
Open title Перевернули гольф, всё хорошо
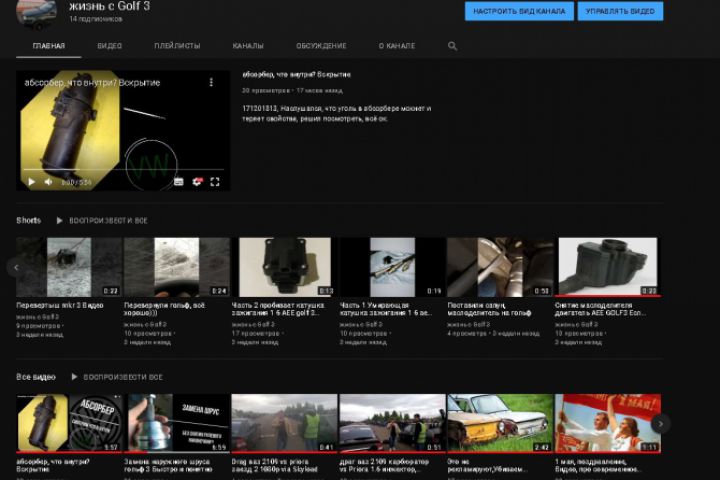pos(164,309)
